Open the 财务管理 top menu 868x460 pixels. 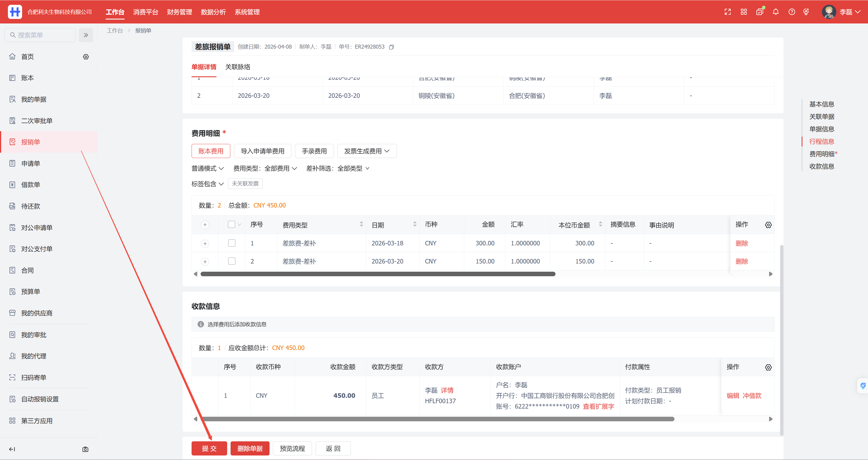pyautogui.click(x=179, y=12)
